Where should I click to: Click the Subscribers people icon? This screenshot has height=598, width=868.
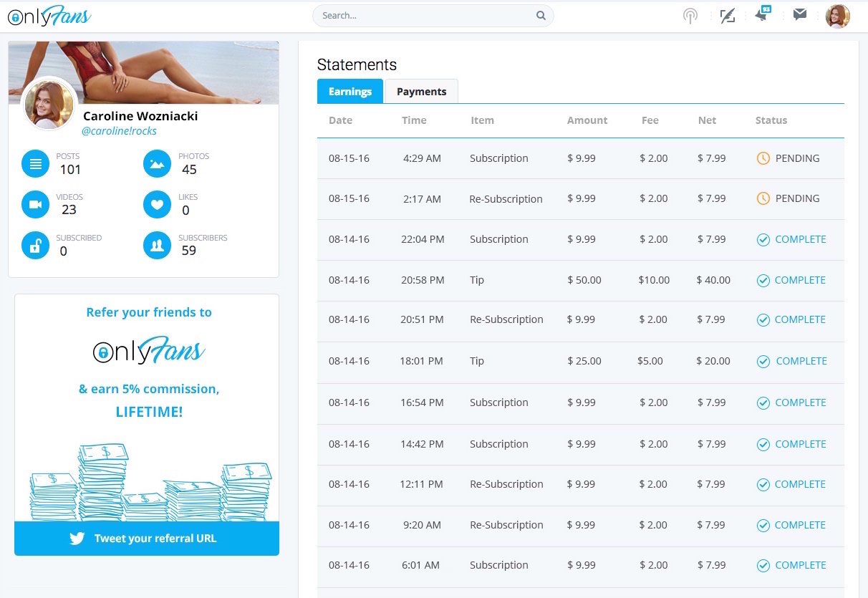[157, 246]
